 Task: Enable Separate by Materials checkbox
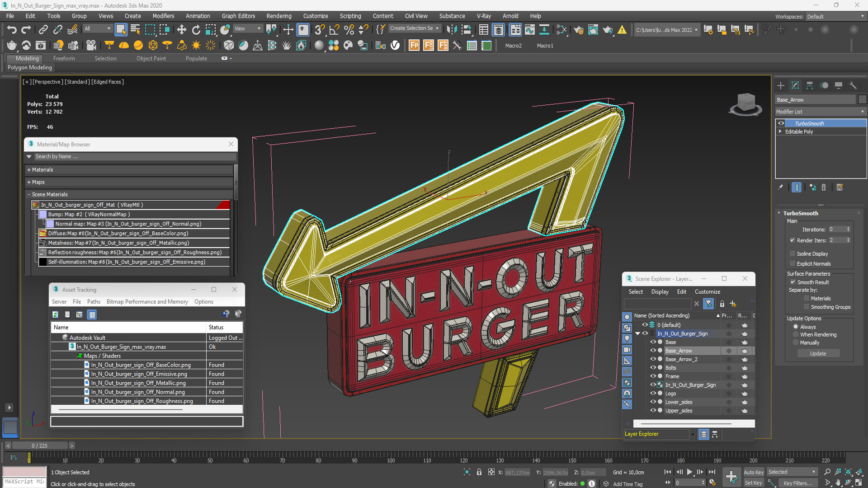coord(807,298)
